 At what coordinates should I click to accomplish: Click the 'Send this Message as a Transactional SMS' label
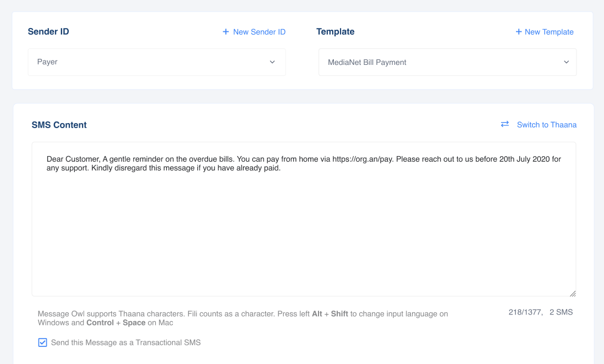coord(126,343)
